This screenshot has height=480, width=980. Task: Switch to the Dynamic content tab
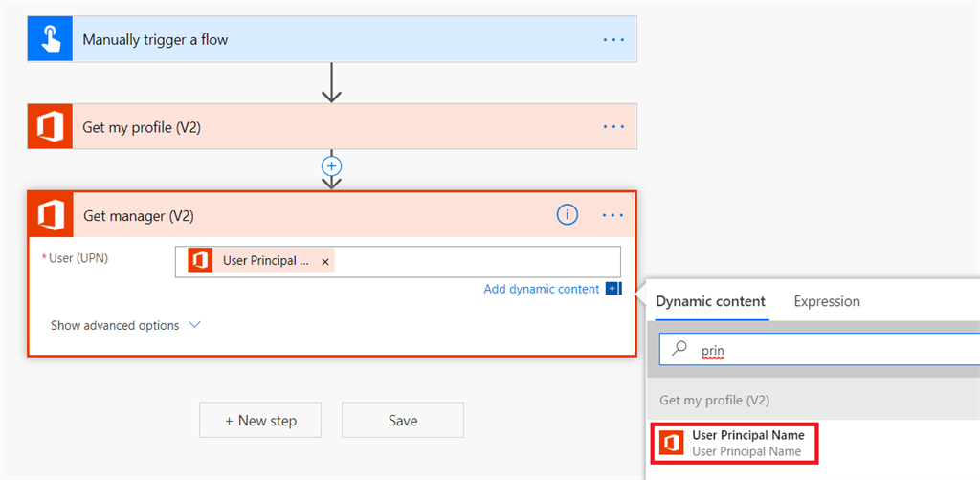pos(711,301)
